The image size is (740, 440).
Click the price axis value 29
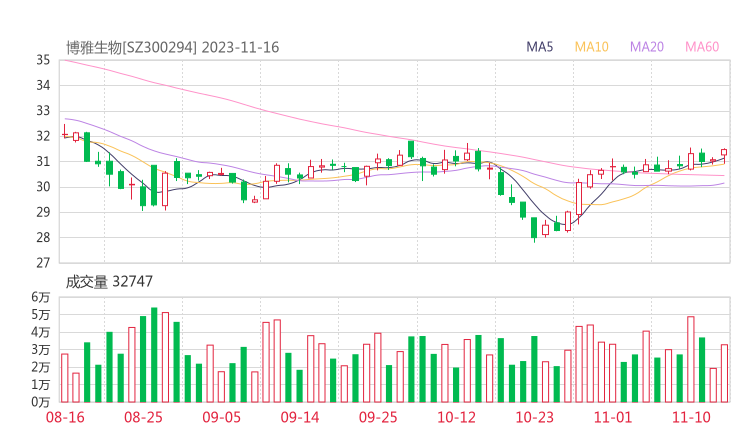tap(43, 212)
